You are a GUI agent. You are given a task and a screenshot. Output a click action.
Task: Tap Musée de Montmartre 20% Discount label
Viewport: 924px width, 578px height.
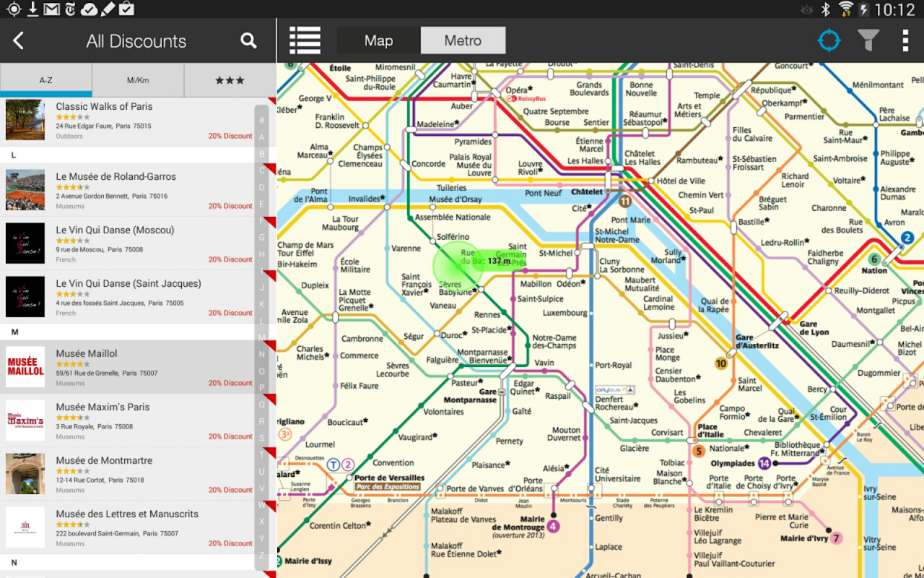[x=230, y=490]
